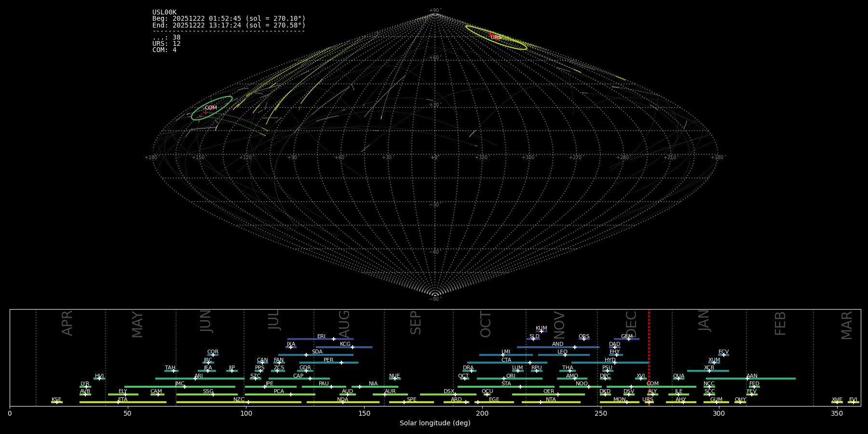Screen dimensions: 868x434
Task: Click the COM radiant ellipse on sky map
Action: 212,108
